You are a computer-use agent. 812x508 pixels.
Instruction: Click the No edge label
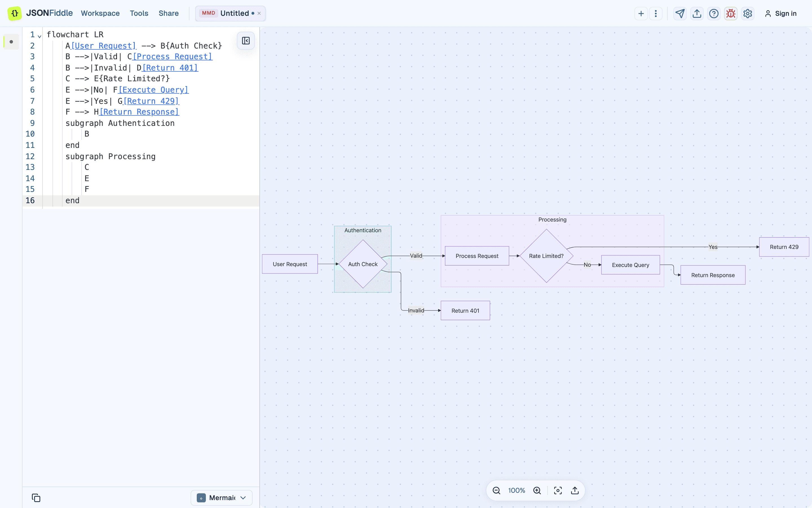point(587,265)
